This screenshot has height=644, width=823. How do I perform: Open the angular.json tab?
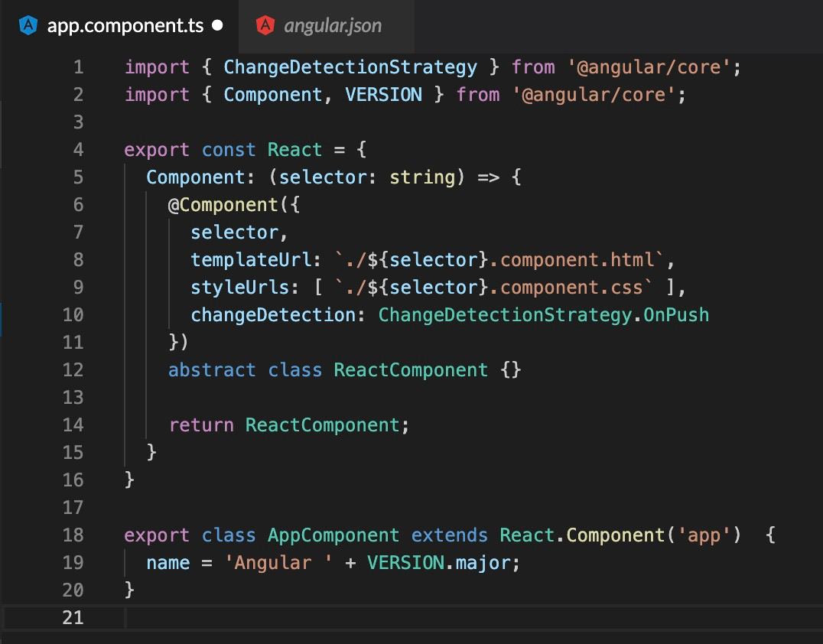pyautogui.click(x=327, y=25)
